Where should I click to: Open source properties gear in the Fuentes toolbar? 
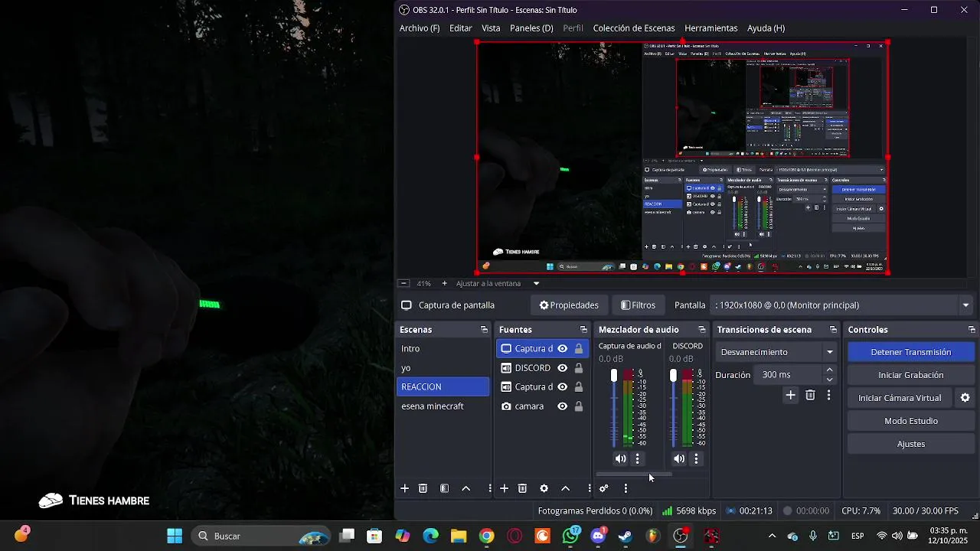click(x=544, y=488)
